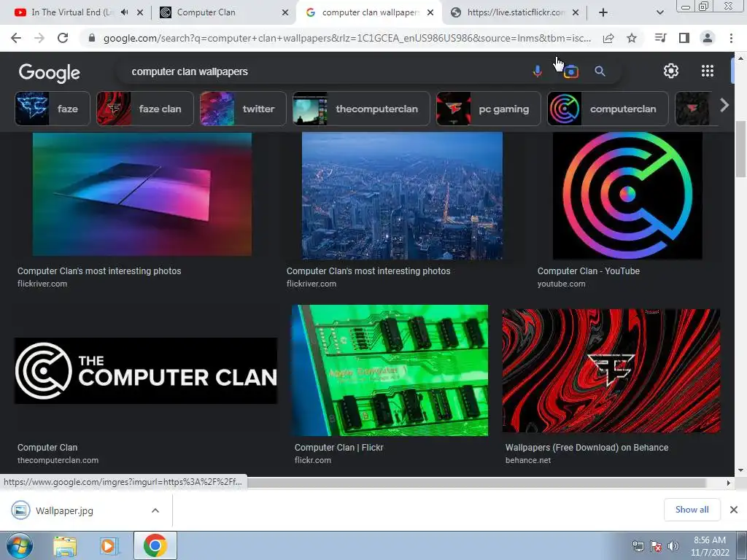Open the youtube.com source link
This screenshot has height=560, width=747.
[561, 284]
